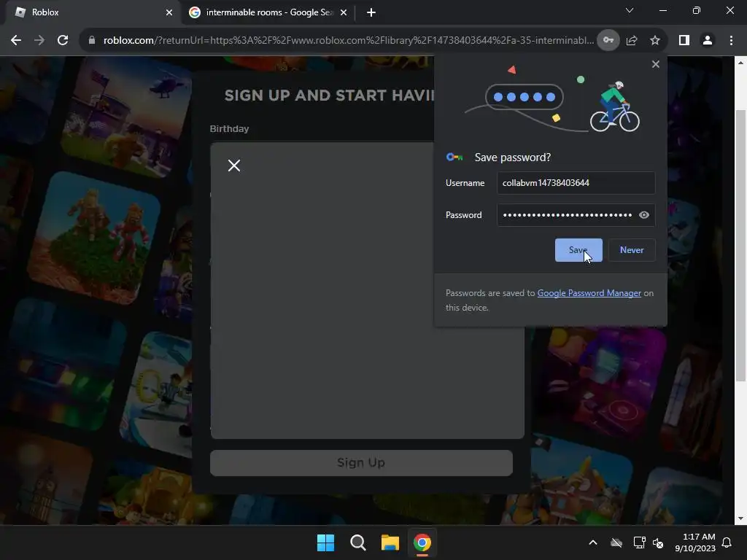Viewport: 747px width, 560px height.
Task: Click the greyed-out forward navigation arrow
Action: [39, 41]
